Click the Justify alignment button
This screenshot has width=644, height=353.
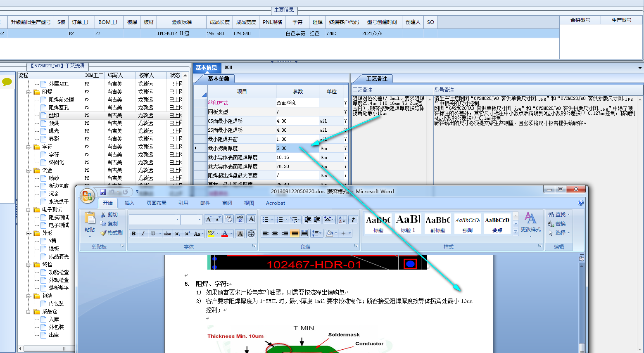point(295,233)
